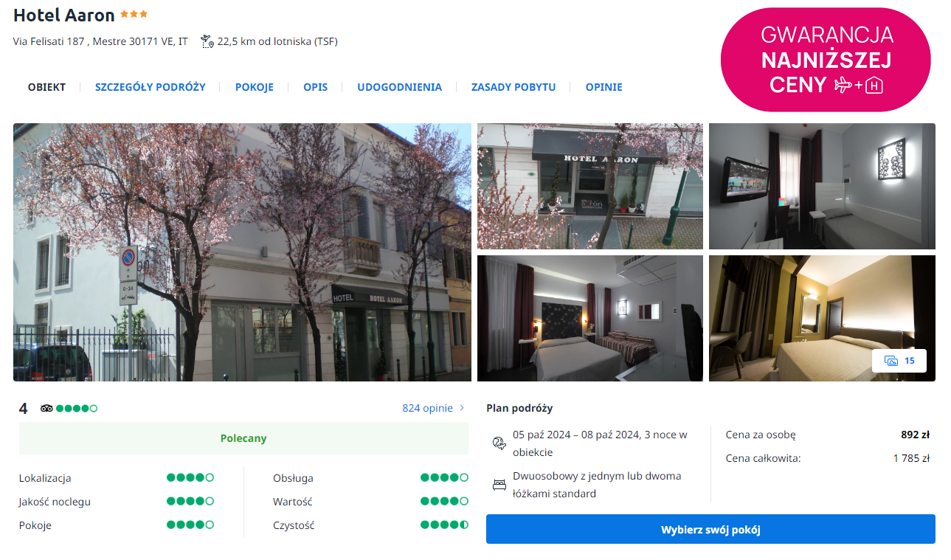Click the Czystość rating circles
The width and height of the screenshot is (951, 560).
click(444, 525)
